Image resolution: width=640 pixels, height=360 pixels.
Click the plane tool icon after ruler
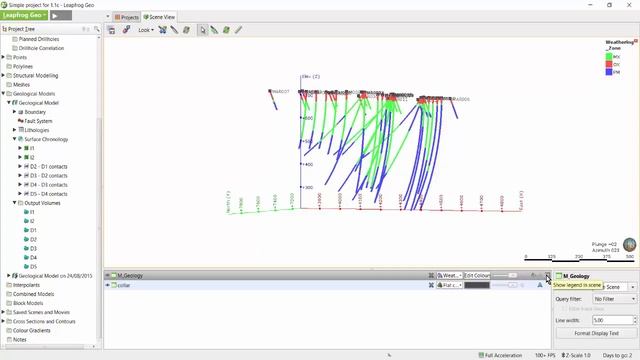pos(187,30)
